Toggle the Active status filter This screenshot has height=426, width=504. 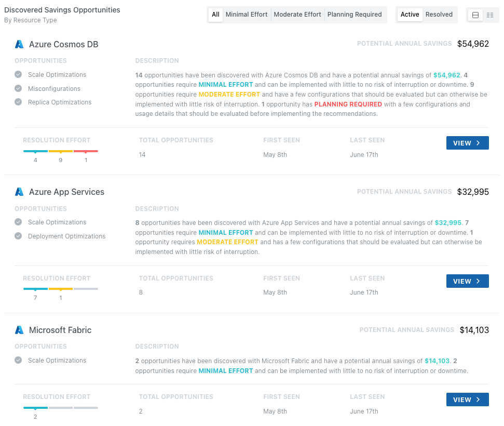[x=410, y=15]
